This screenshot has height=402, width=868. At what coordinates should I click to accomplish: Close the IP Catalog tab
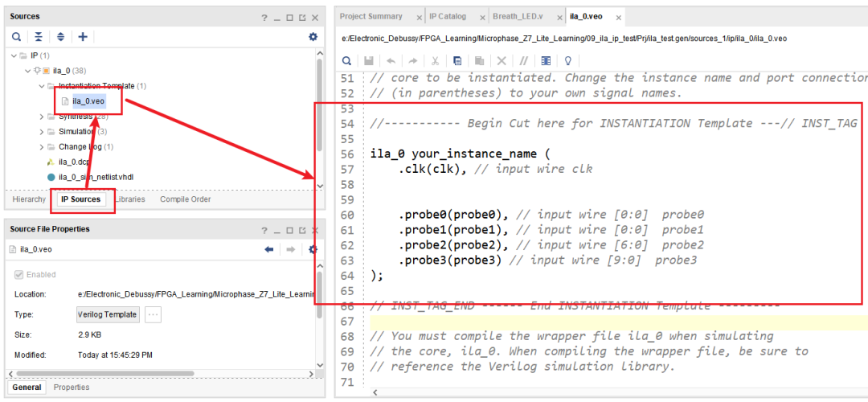[482, 18]
